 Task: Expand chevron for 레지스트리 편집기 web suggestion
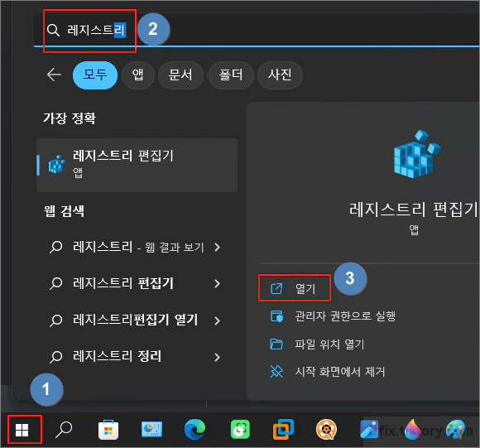[x=218, y=283]
